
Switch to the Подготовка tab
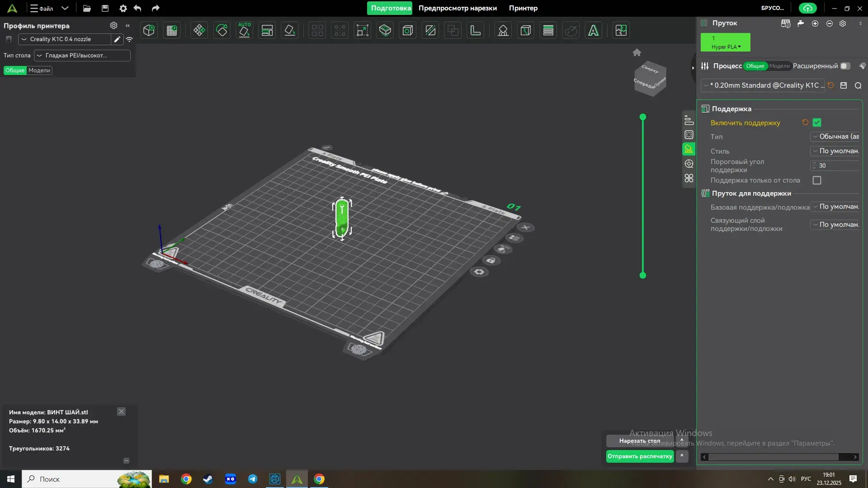pyautogui.click(x=390, y=8)
